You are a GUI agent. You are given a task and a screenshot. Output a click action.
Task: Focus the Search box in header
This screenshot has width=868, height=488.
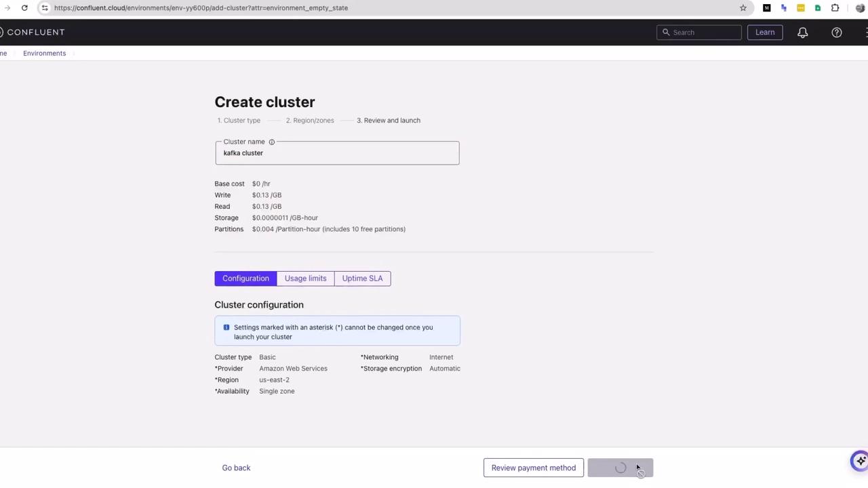699,33
